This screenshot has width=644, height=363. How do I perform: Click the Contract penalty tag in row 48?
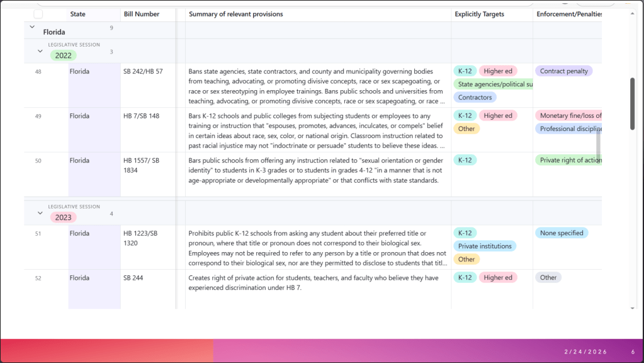(563, 71)
